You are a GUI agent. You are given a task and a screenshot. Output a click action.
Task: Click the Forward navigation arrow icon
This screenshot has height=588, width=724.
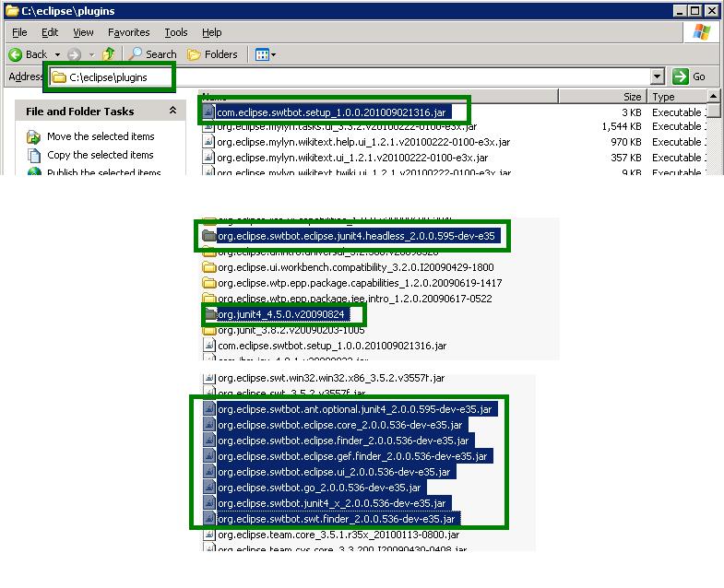click(75, 54)
